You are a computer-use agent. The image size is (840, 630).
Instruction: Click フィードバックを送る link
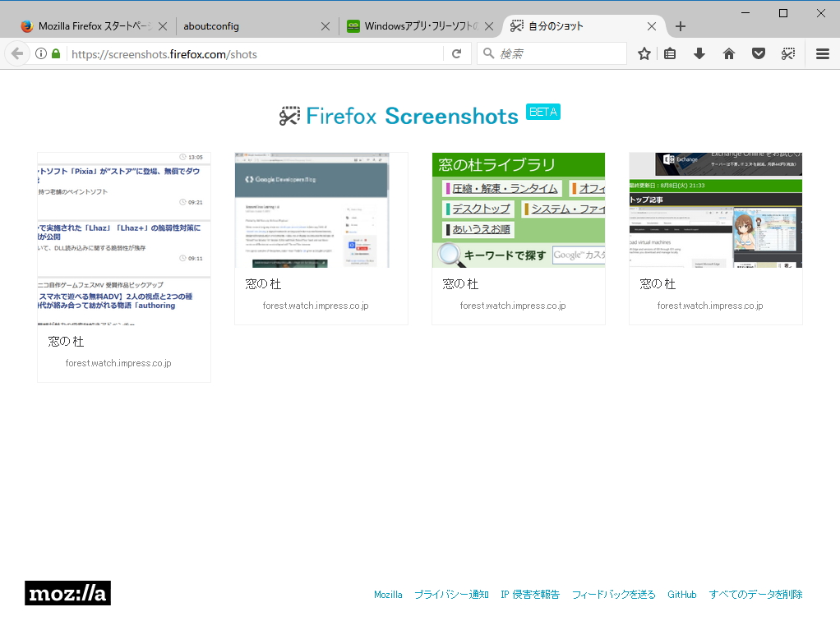pos(613,594)
